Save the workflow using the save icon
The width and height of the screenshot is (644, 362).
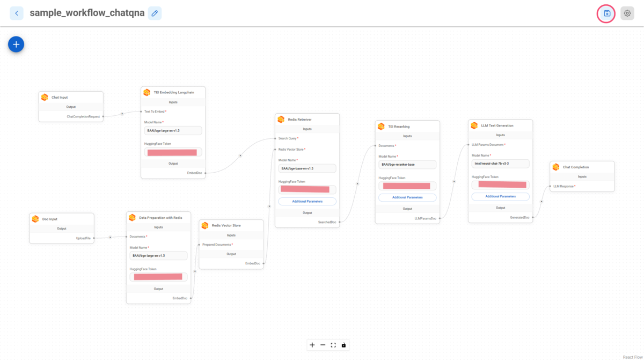(x=605, y=13)
